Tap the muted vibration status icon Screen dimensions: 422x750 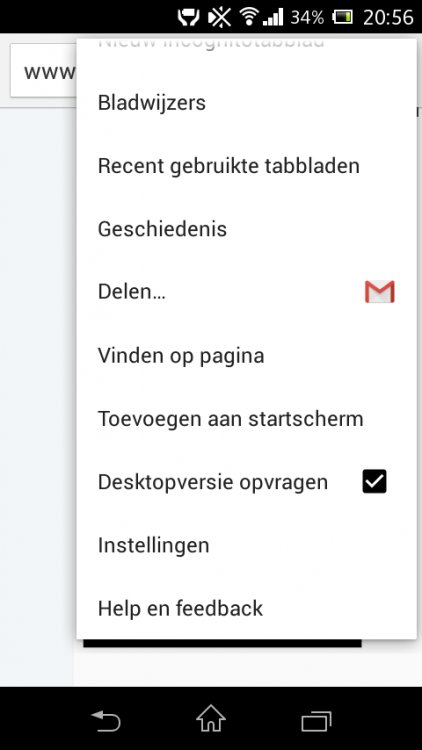(220, 17)
